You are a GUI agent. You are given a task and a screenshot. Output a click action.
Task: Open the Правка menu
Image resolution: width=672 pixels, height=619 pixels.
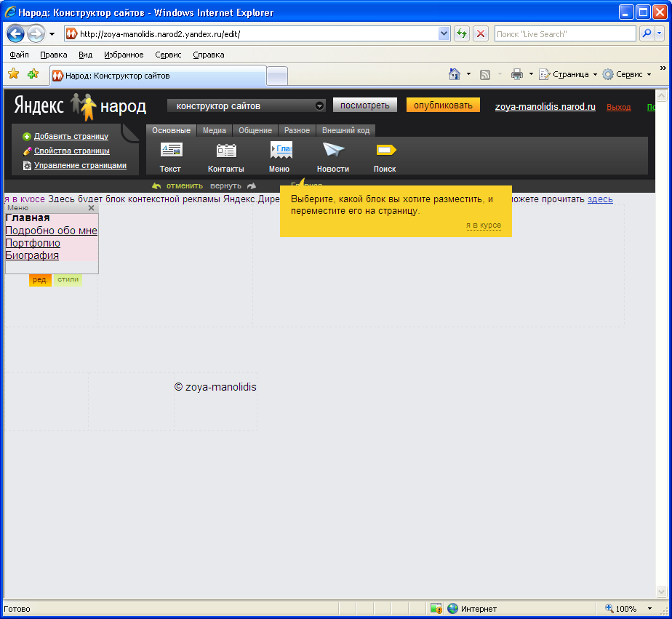pos(54,55)
